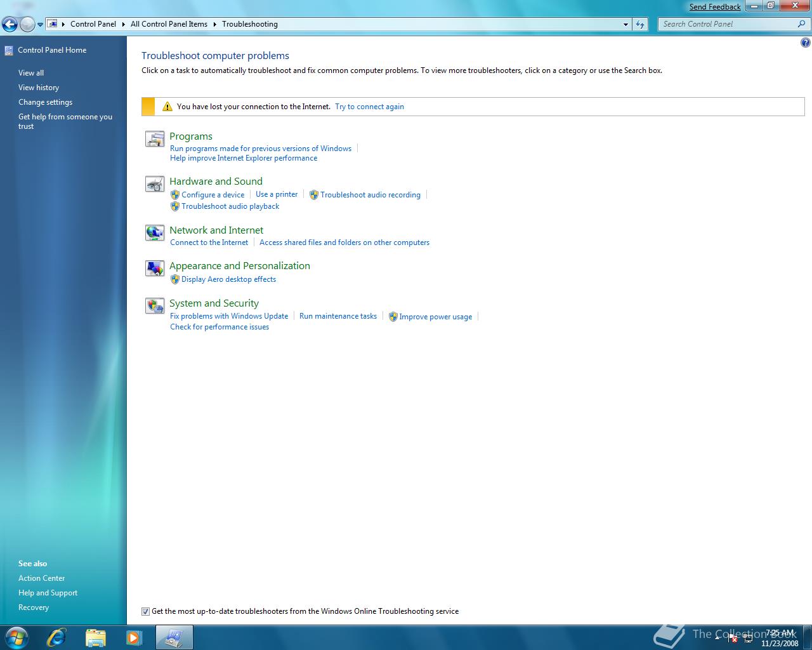
Task: Click Connect to the Internet
Action: (x=209, y=242)
